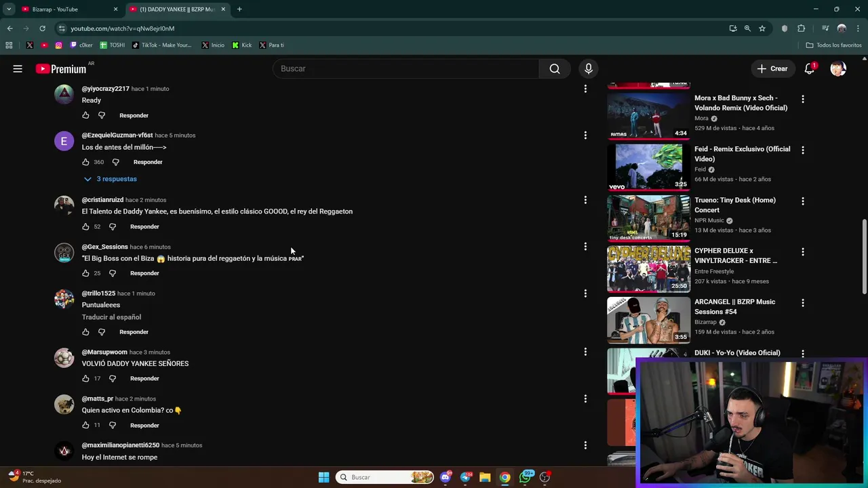
Task: Open the Kick bookmark
Action: [x=242, y=45]
